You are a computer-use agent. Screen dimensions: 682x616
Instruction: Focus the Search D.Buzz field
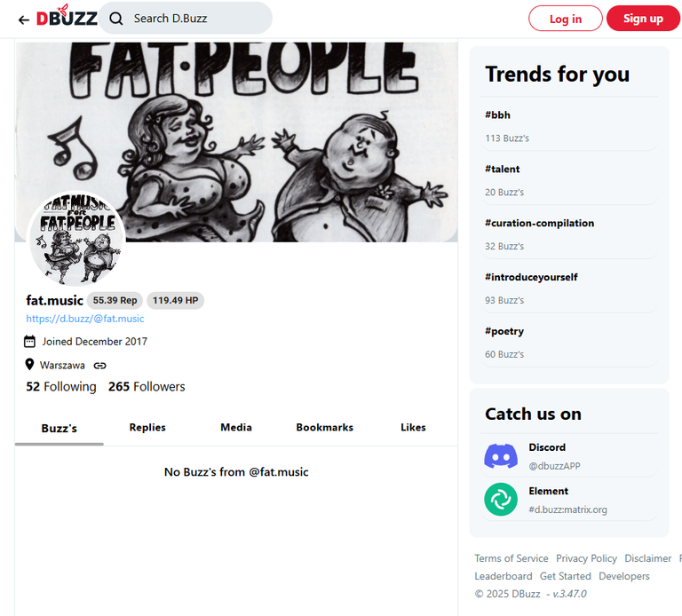coord(186,19)
